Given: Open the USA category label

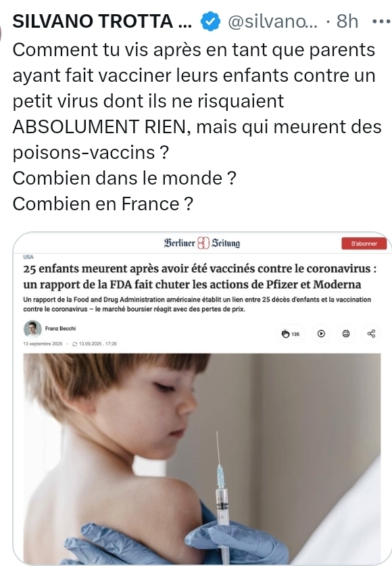Looking at the screenshot, I should coord(28,257).
